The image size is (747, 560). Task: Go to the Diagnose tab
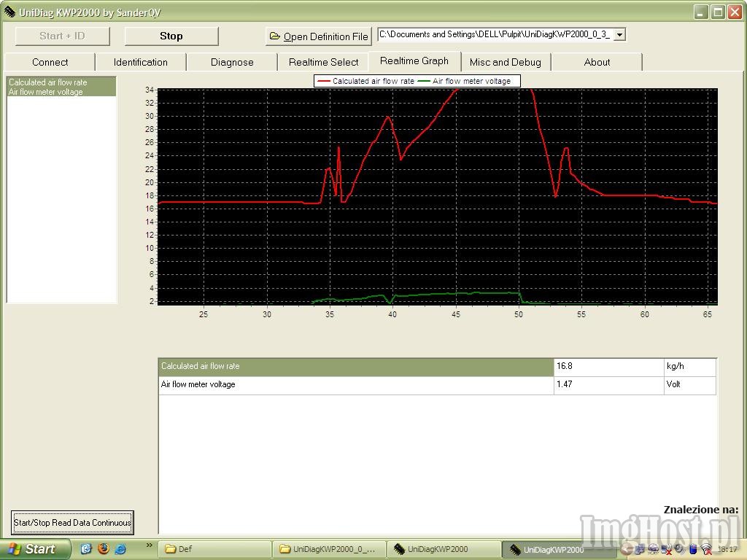tap(232, 62)
